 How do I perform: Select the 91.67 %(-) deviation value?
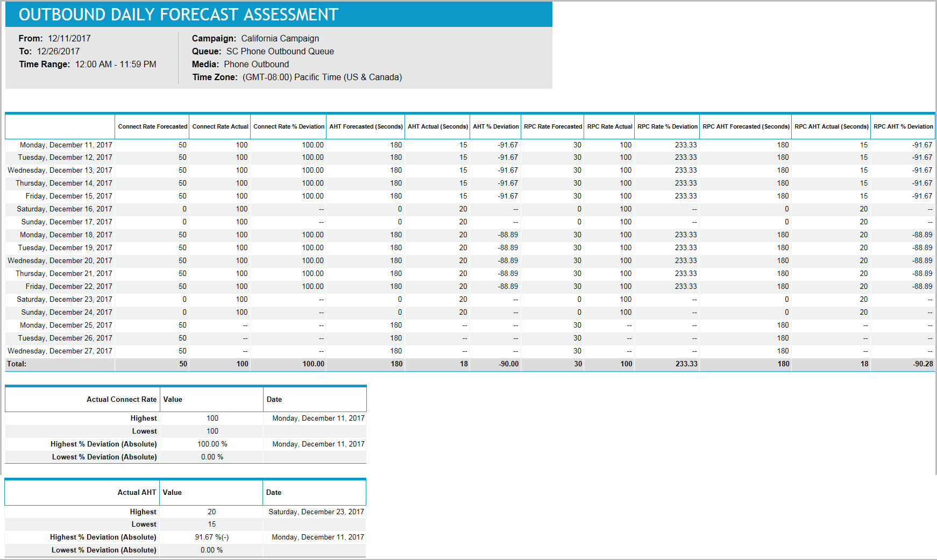pos(212,537)
